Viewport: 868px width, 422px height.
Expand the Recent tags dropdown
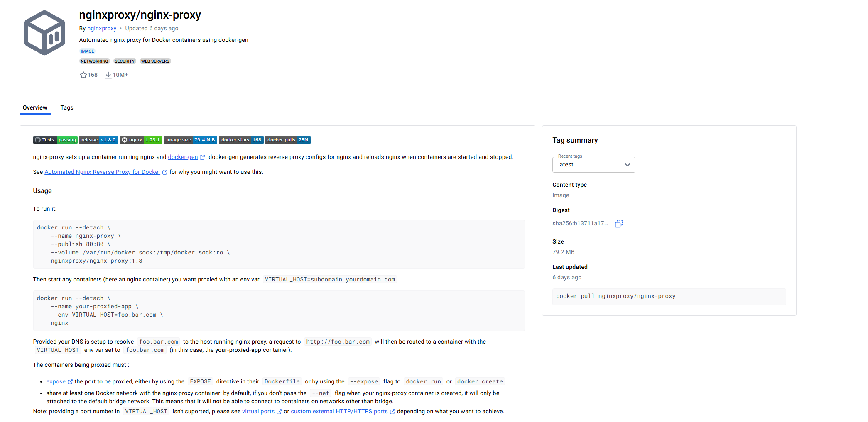coord(593,165)
